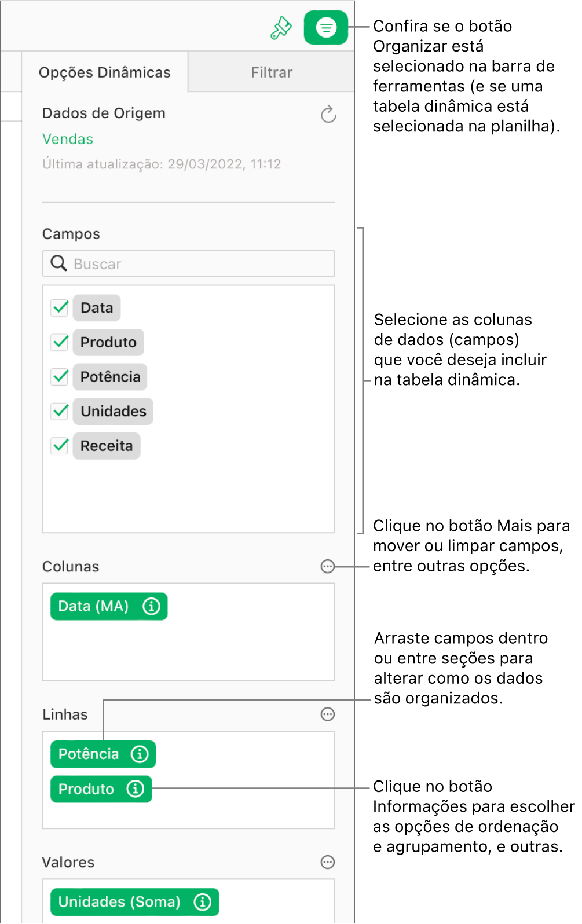Select the Opções Dinâmicas tab
The width and height of the screenshot is (582, 924).
pos(105,72)
